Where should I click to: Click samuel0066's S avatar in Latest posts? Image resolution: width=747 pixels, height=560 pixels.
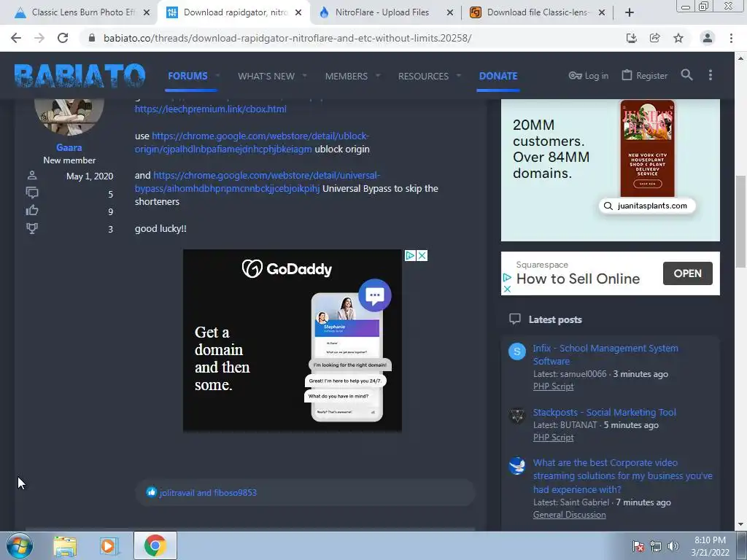click(x=517, y=351)
